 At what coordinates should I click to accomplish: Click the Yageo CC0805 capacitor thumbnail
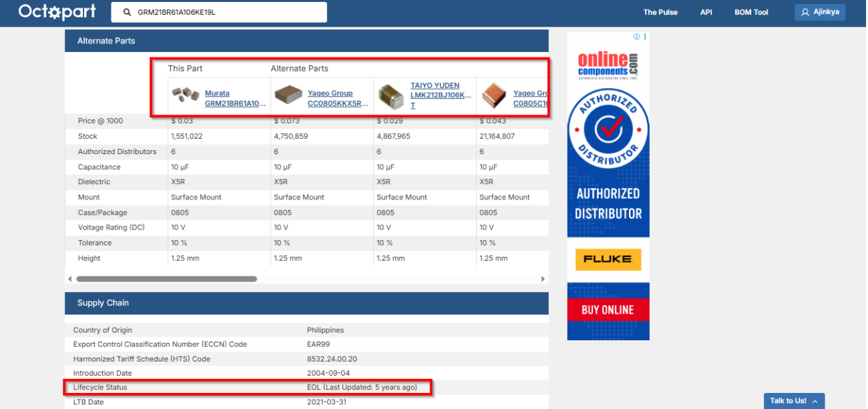[288, 95]
